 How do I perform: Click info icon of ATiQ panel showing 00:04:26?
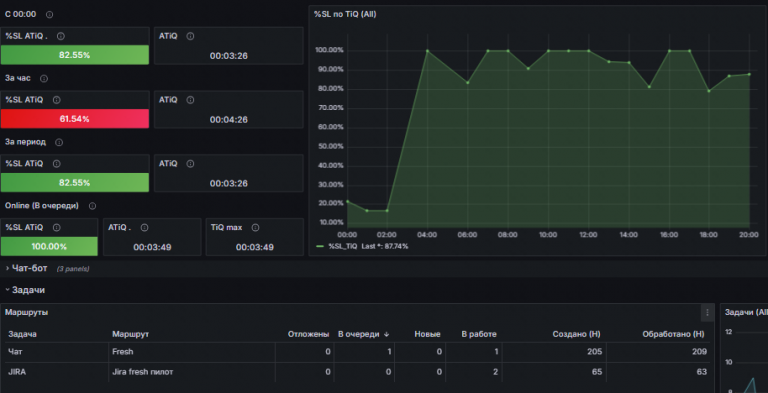[x=191, y=100]
